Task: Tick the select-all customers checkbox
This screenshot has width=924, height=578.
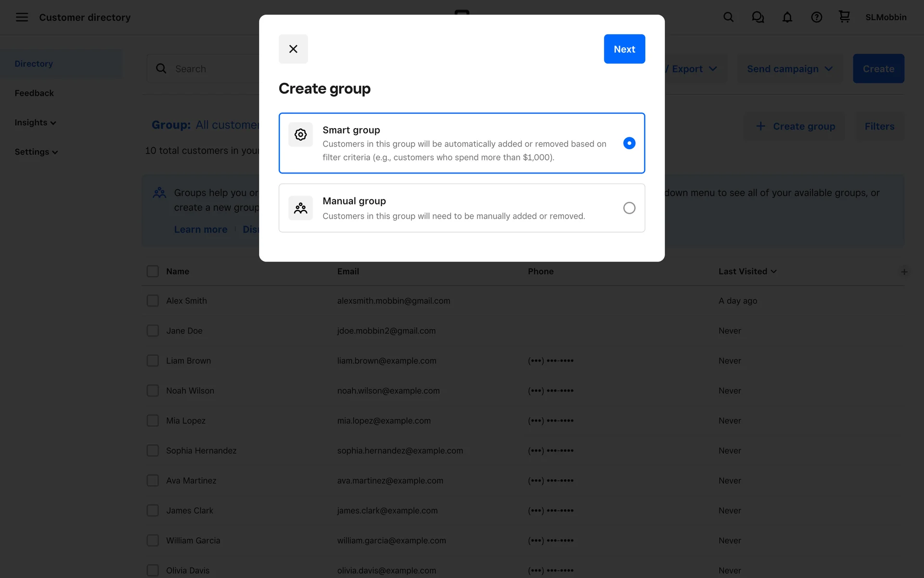Action: coord(153,272)
